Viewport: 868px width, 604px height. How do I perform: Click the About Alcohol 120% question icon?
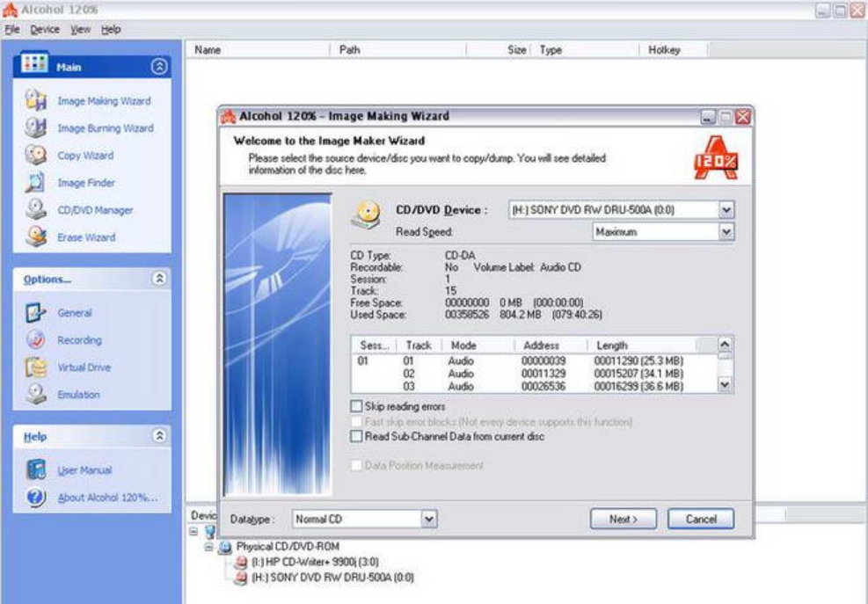point(35,497)
